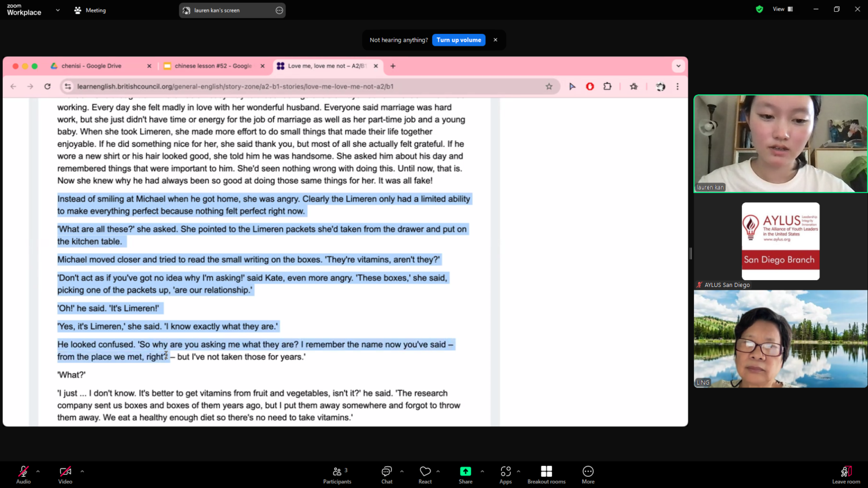This screenshot has width=868, height=488.
Task: Click the Leave room button
Action: pyautogui.click(x=846, y=474)
